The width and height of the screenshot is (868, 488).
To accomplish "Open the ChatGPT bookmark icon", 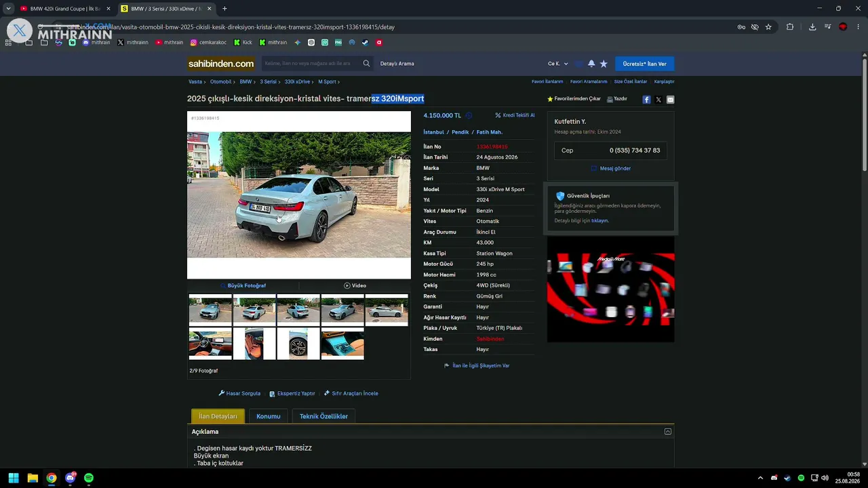I will coord(311,42).
